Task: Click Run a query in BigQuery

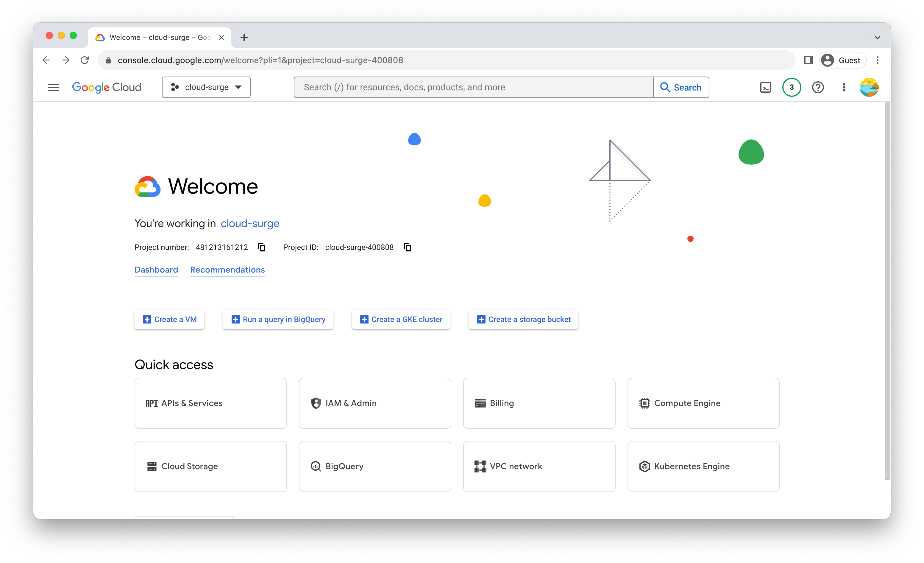Action: tap(278, 319)
